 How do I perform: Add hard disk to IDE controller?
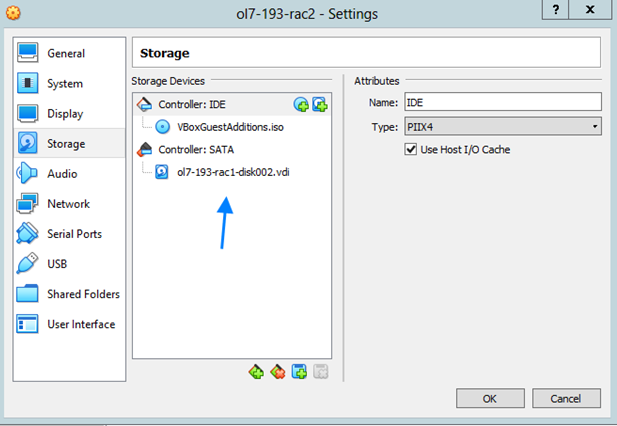[320, 105]
